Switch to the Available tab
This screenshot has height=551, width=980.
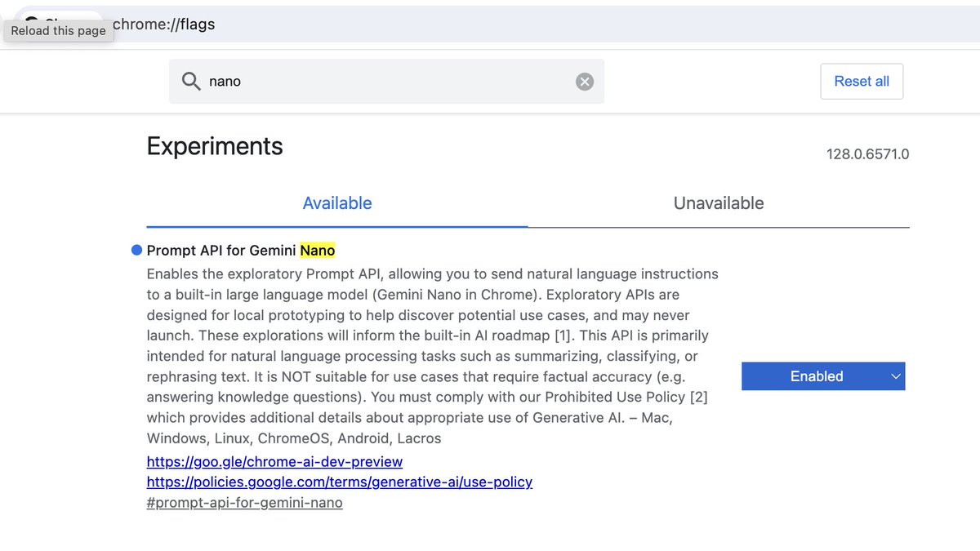[337, 203]
